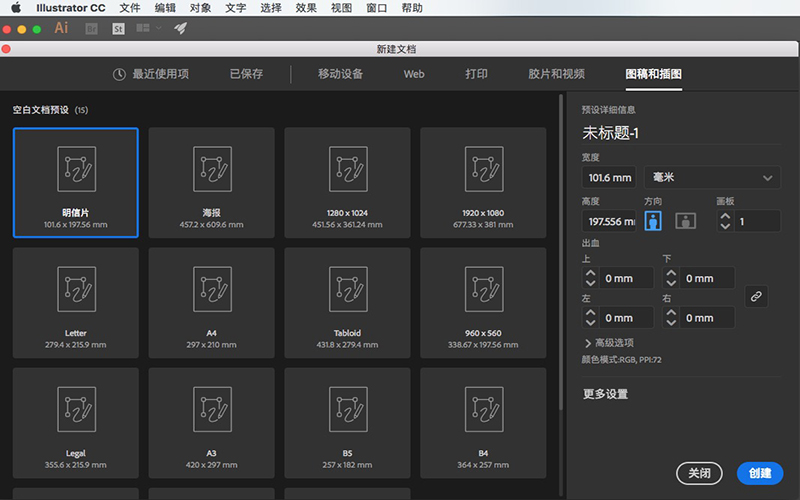Click the 下 bleed value field
This screenshot has height=500, width=800.
click(707, 278)
